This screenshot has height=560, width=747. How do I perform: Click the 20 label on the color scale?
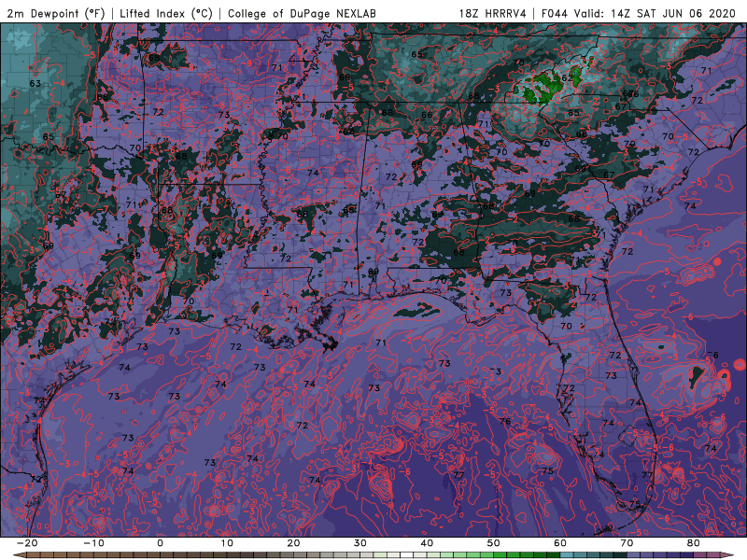point(293,543)
